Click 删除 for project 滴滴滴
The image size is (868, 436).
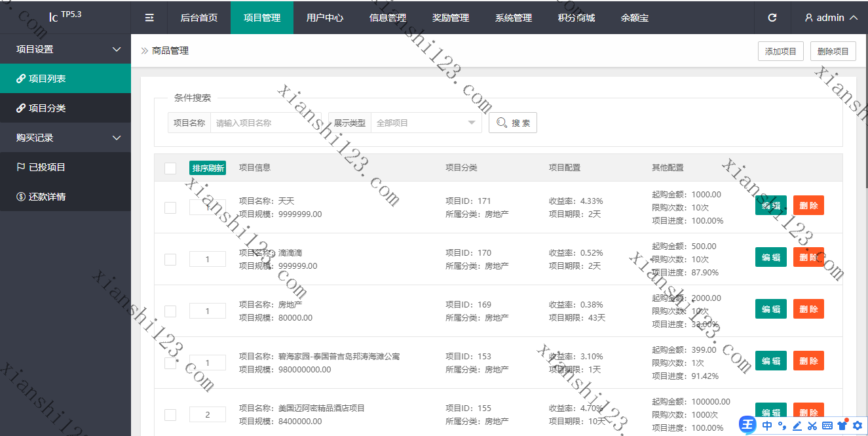click(x=808, y=257)
